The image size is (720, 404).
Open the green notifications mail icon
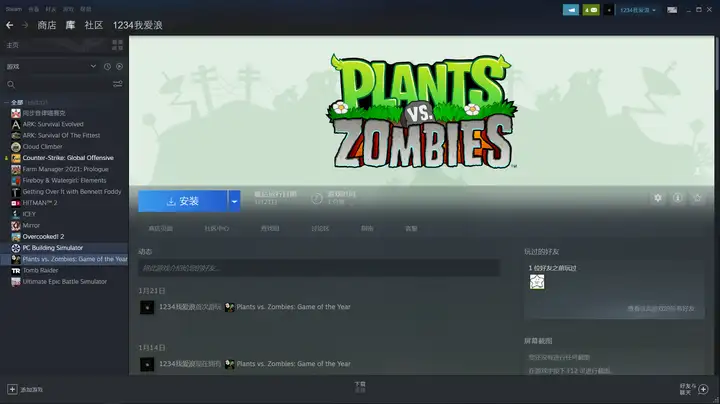(x=591, y=10)
